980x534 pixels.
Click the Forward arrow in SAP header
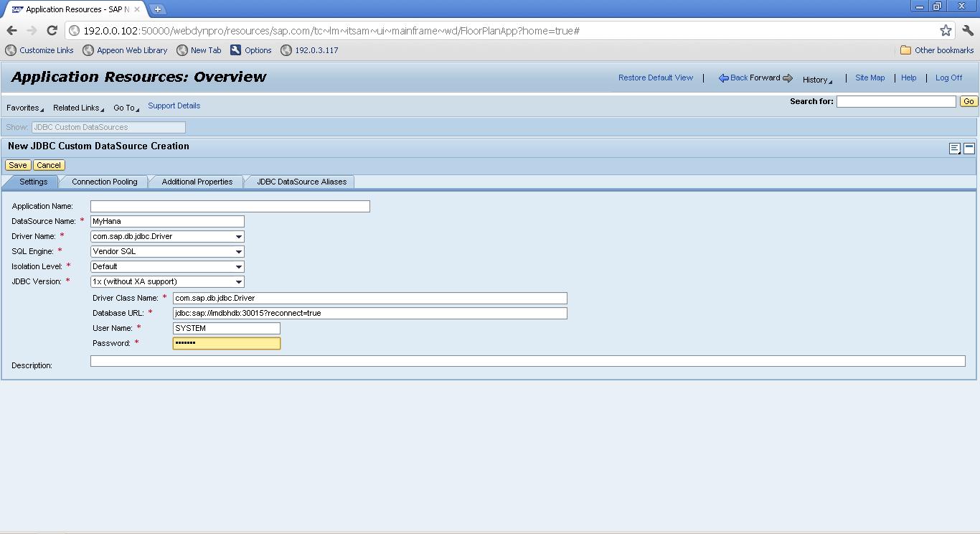(771, 78)
